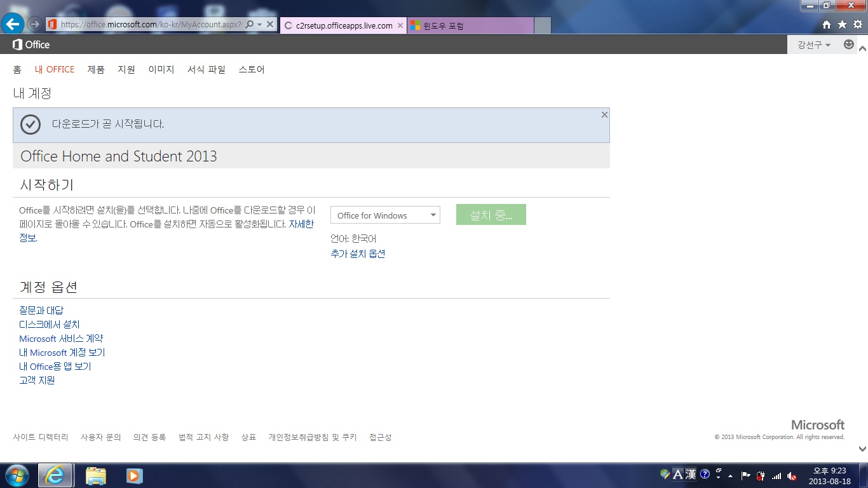Viewport: 868px width, 488px height.
Task: Click the browser Back arrow button
Action: (x=13, y=24)
